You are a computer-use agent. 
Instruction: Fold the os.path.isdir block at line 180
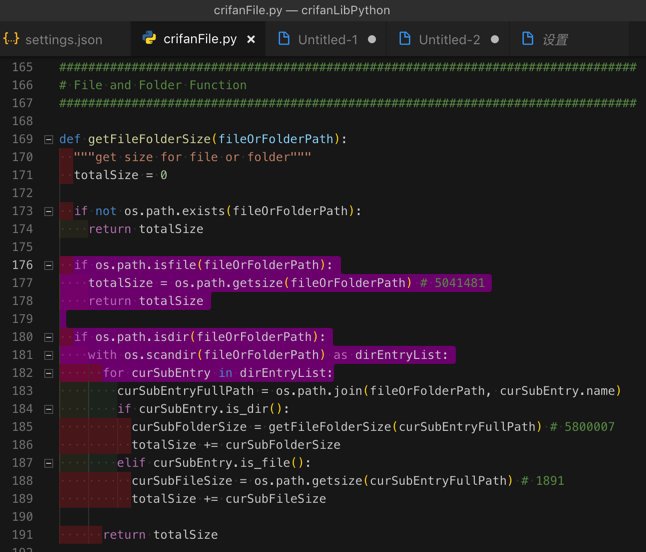(48, 337)
